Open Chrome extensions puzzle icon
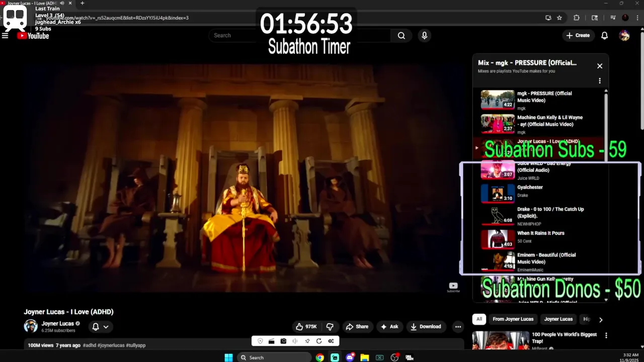Viewport: 644px width, 362px height. [x=577, y=18]
